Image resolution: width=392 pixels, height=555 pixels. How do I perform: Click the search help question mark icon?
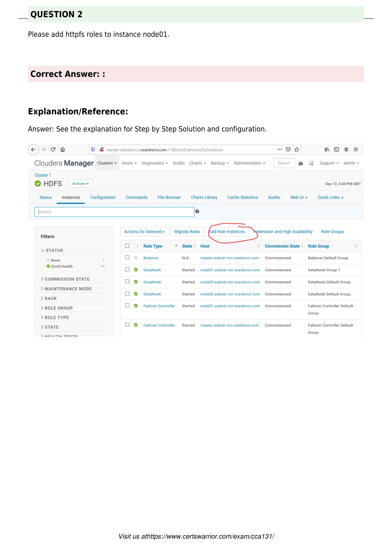pos(197,212)
